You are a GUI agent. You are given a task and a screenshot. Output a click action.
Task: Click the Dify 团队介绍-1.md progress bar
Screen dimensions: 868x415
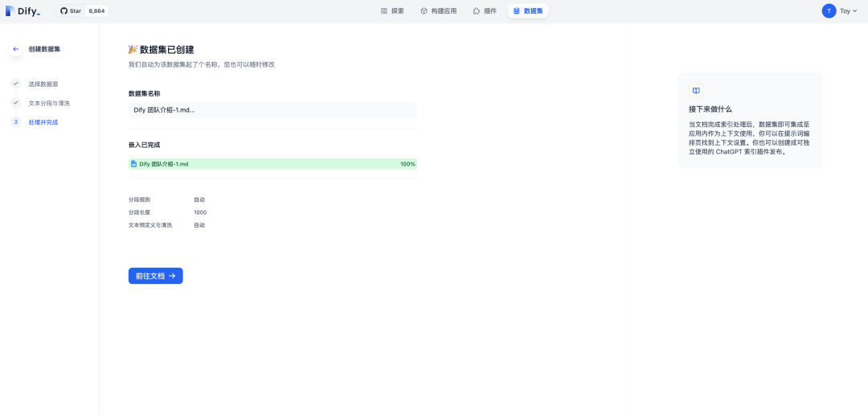[x=272, y=164]
